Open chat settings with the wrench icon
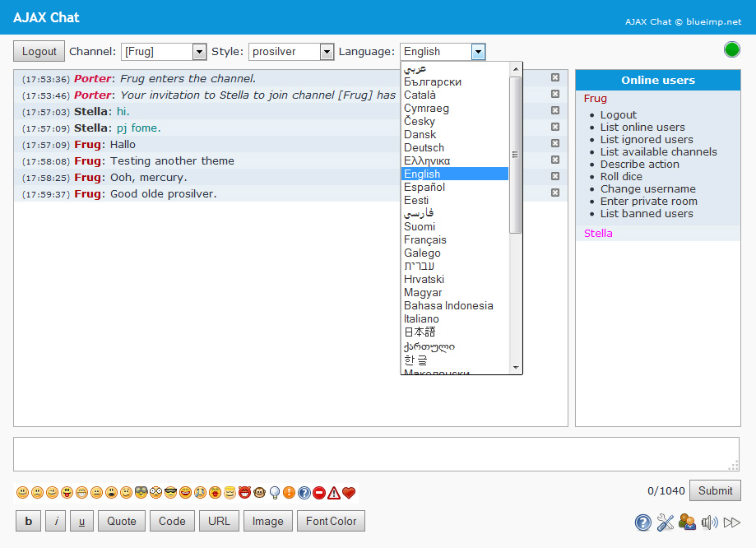Image resolution: width=756 pixels, height=548 pixels. (x=666, y=522)
